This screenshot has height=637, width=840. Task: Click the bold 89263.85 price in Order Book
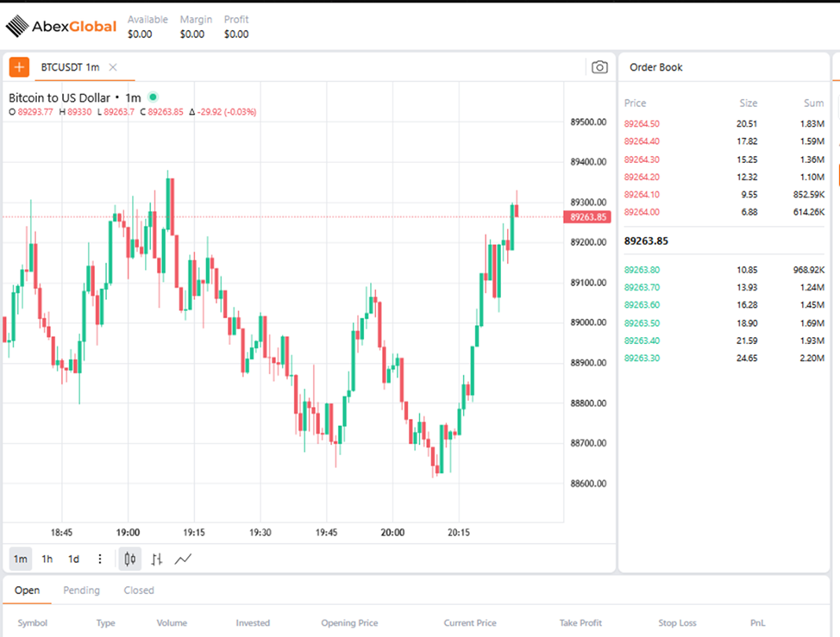[646, 240]
